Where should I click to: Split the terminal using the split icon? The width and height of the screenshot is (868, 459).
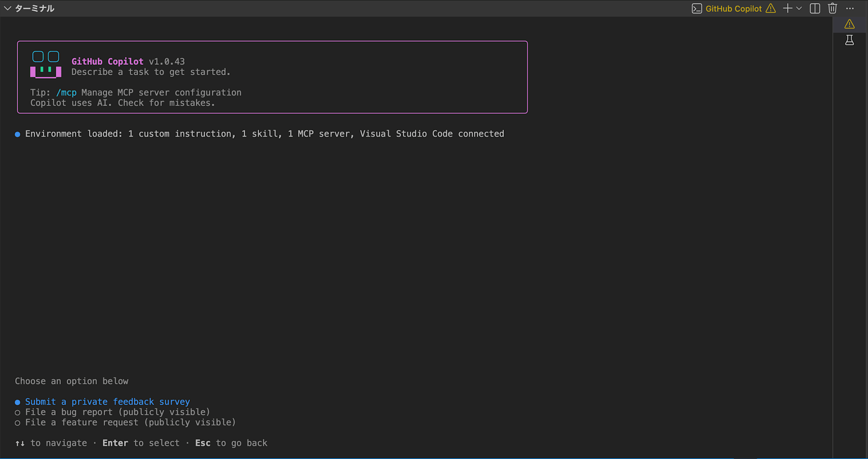(815, 8)
